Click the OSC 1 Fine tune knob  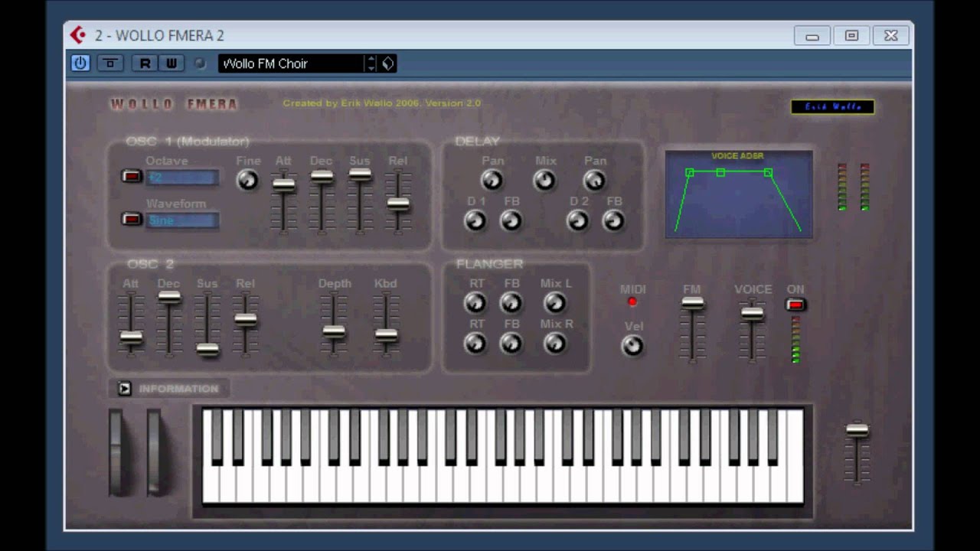pyautogui.click(x=247, y=180)
